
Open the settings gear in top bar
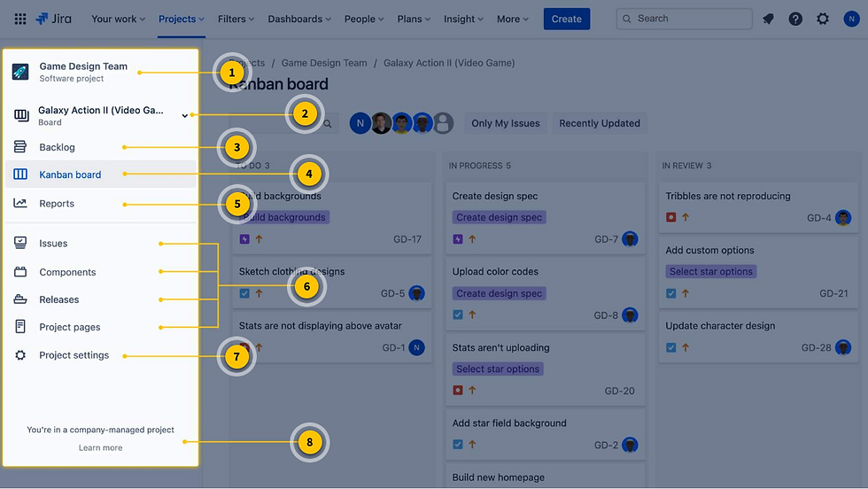(823, 19)
